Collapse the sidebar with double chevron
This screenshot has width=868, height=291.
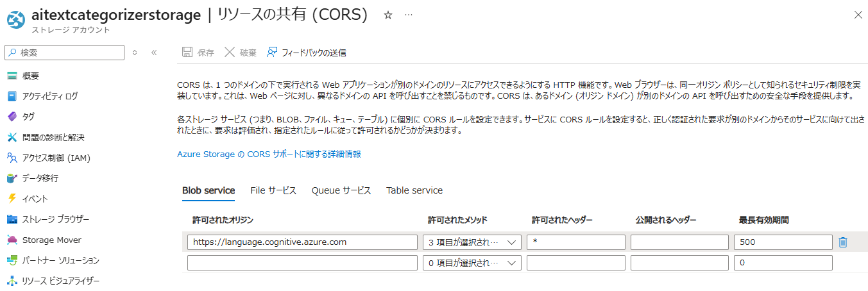point(154,53)
